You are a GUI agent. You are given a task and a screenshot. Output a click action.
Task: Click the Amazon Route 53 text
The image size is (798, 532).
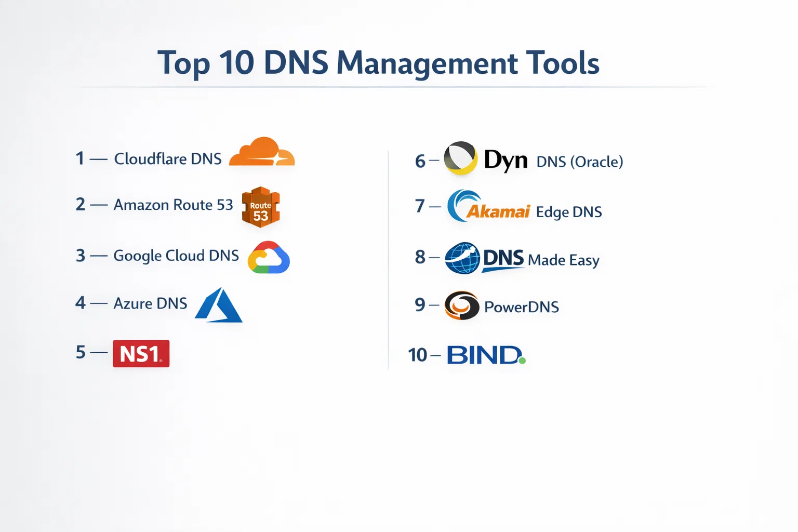174,205
